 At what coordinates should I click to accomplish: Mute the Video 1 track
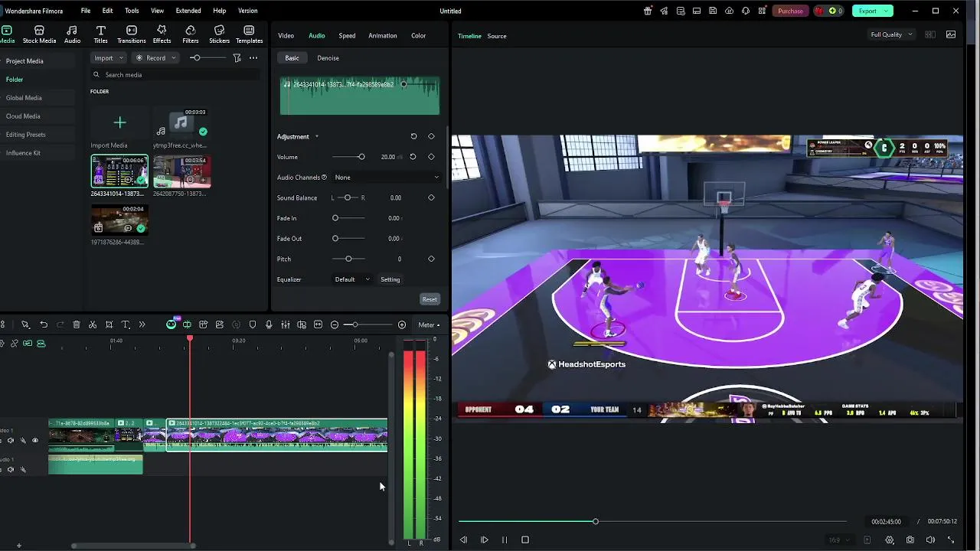point(10,441)
